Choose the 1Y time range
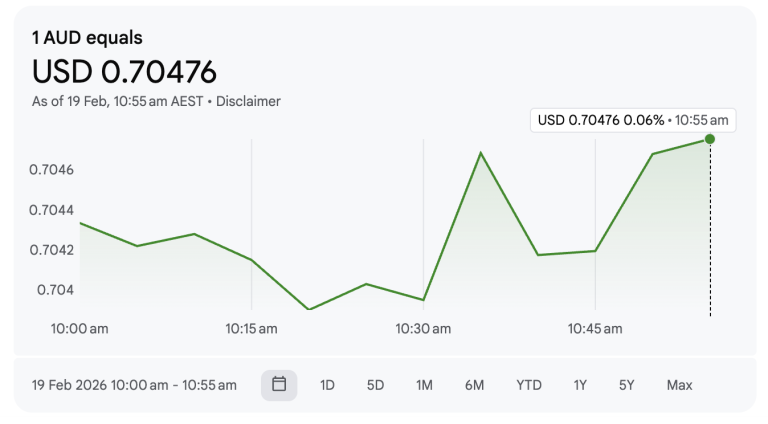This screenshot has width=768, height=424. pyautogui.click(x=580, y=385)
